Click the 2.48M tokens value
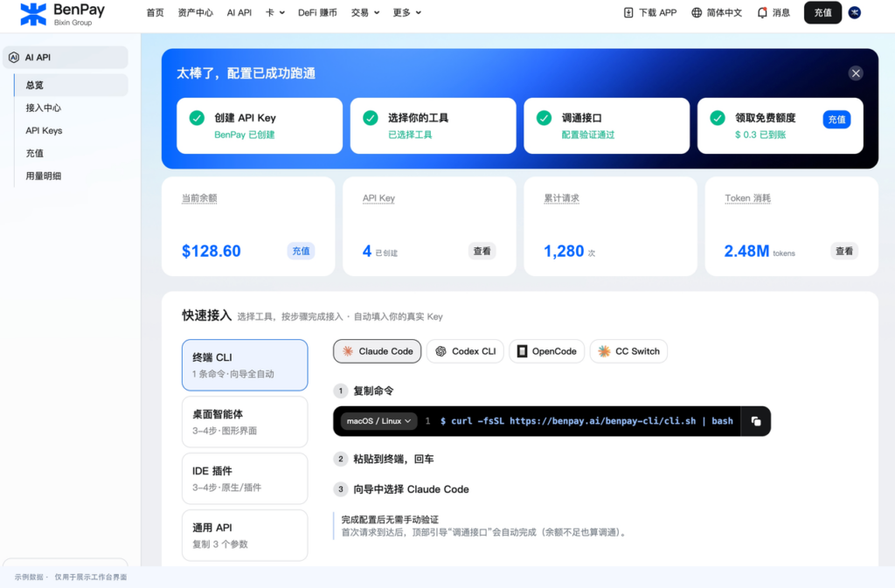Viewport: 895px width, 588px height. pyautogui.click(x=746, y=252)
